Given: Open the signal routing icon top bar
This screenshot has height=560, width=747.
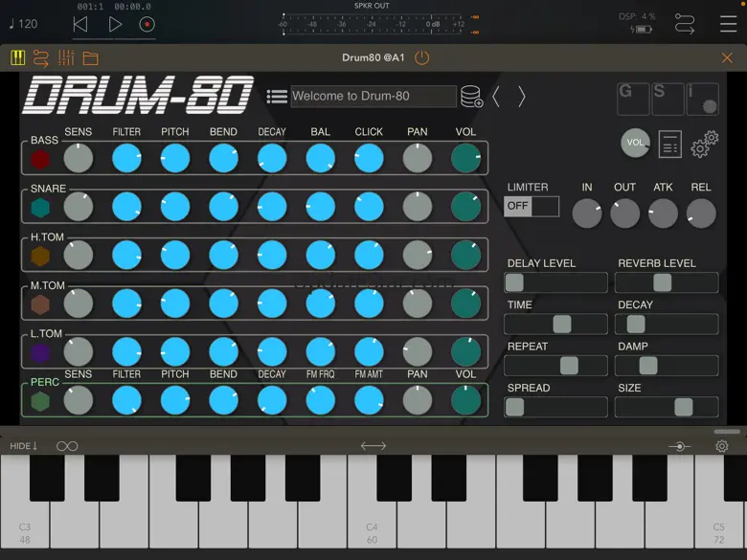Looking at the screenshot, I should coord(685,23).
